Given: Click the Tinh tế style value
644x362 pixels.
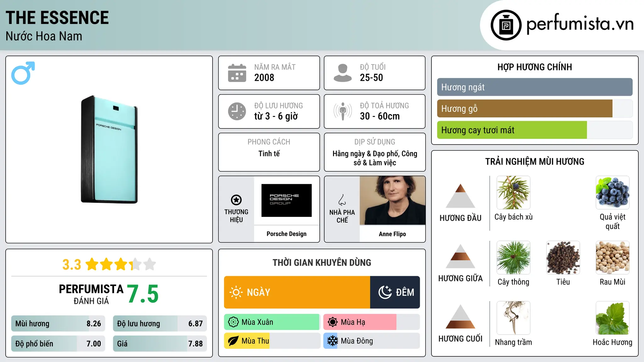Looking at the screenshot, I should point(269,154).
